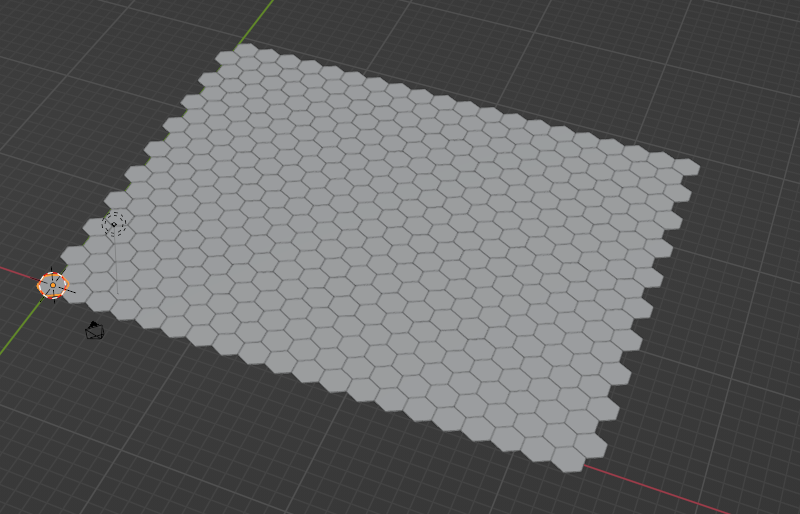
Task: Select the camera object below the grid
Action: [x=94, y=331]
